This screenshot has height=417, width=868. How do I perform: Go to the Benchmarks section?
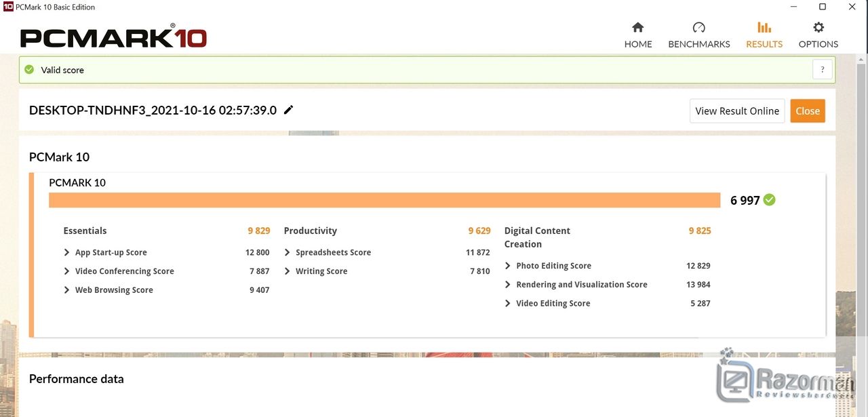click(699, 35)
